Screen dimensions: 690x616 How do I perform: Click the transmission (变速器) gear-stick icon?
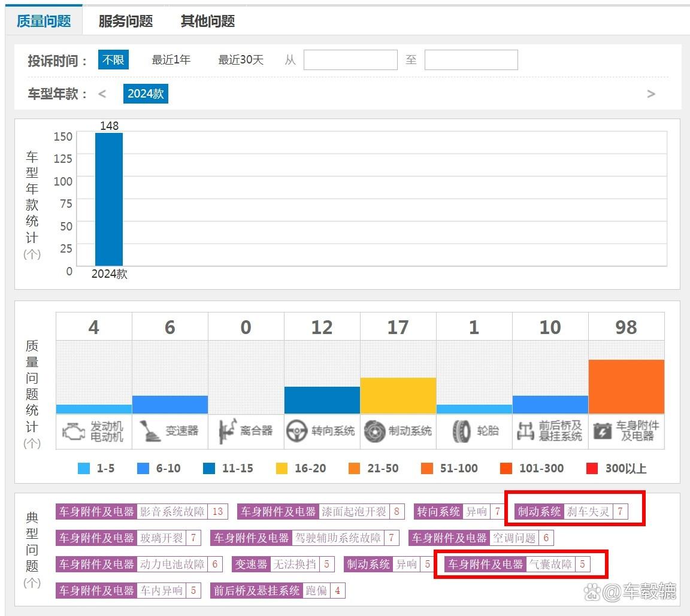pyautogui.click(x=150, y=432)
